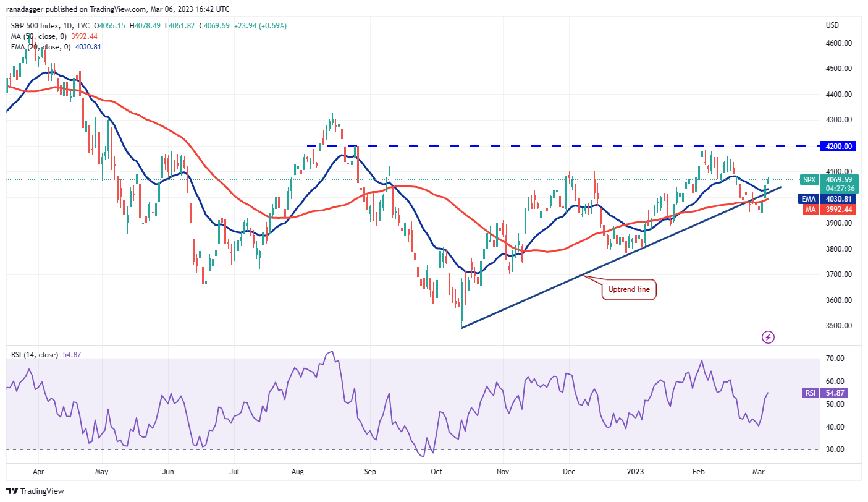Click the 4600.00 price axis label
This screenshot has height=502, width=868.
(x=839, y=43)
